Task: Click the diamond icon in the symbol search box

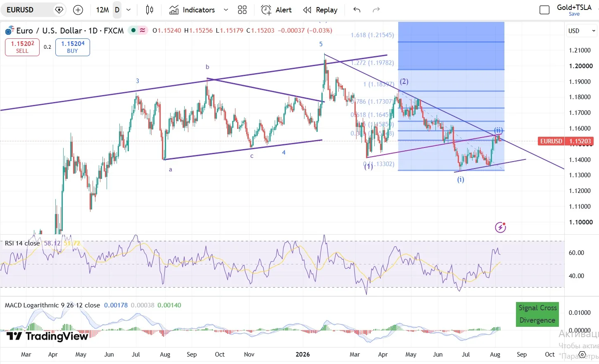Action: pyautogui.click(x=59, y=10)
